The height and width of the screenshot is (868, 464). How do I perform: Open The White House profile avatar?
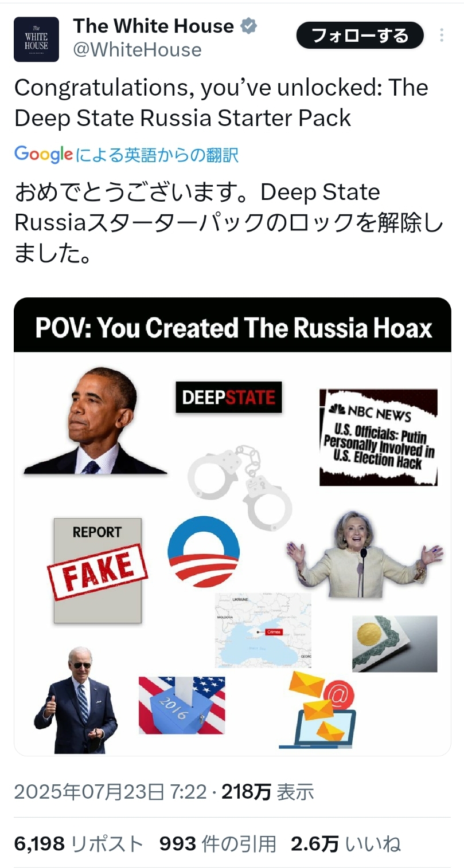36,39
